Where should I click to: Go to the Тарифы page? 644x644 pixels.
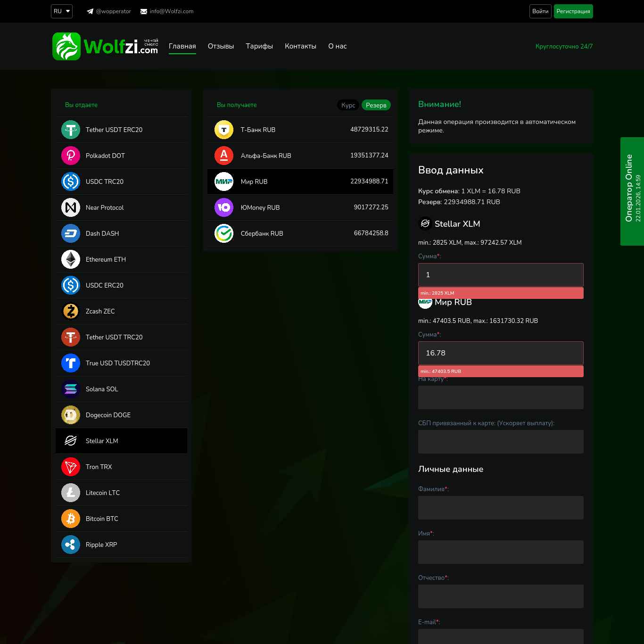259,46
